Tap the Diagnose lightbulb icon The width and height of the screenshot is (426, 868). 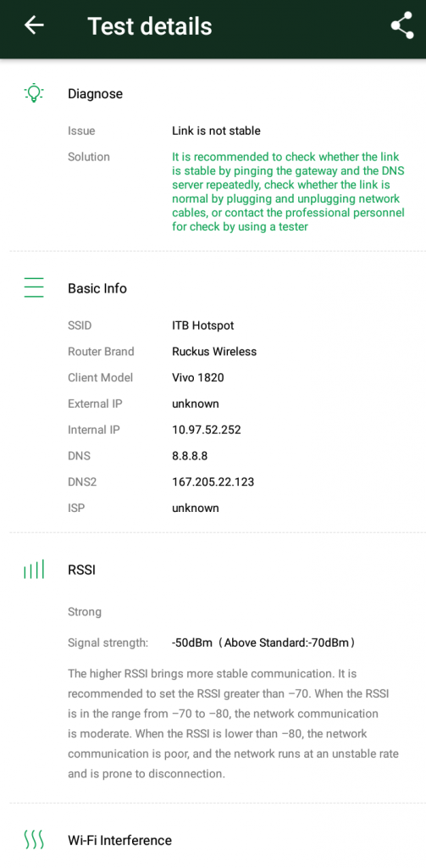[x=34, y=93]
